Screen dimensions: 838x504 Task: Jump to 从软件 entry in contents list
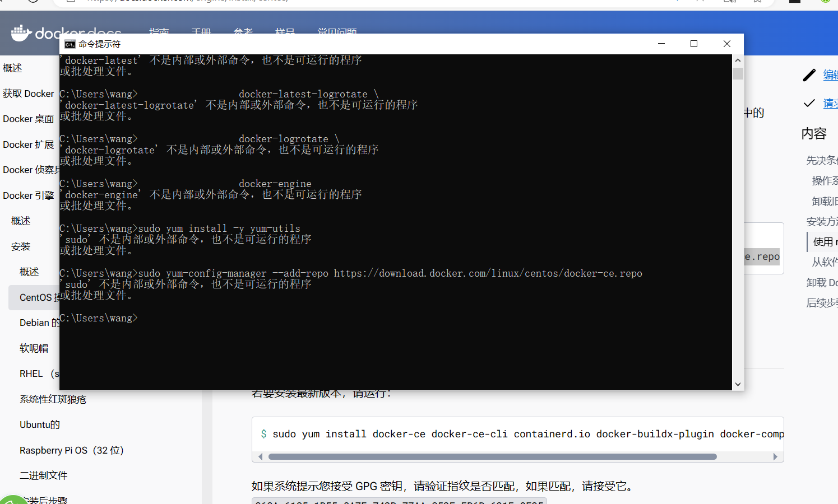pyautogui.click(x=825, y=262)
